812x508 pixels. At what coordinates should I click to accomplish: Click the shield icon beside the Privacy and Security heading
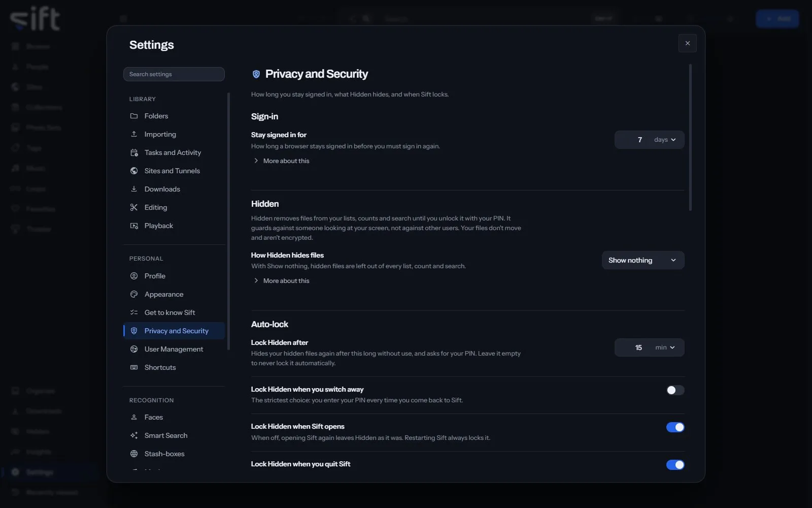(256, 74)
